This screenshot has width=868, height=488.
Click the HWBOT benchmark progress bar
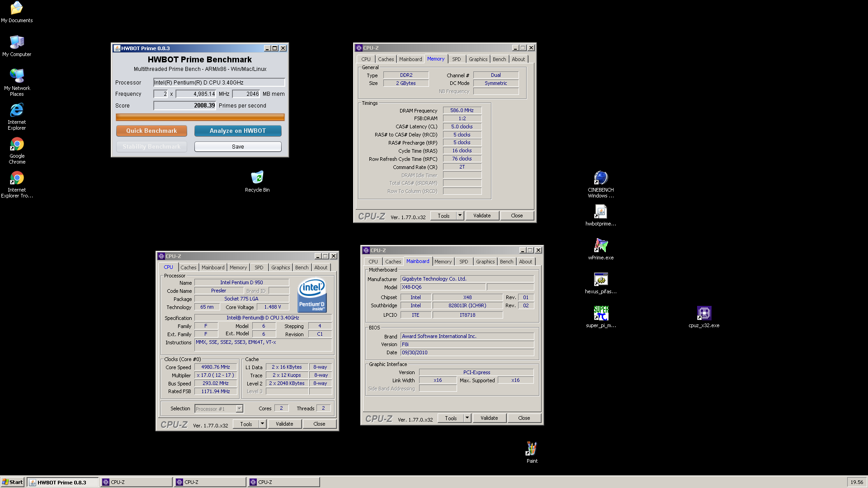200,117
